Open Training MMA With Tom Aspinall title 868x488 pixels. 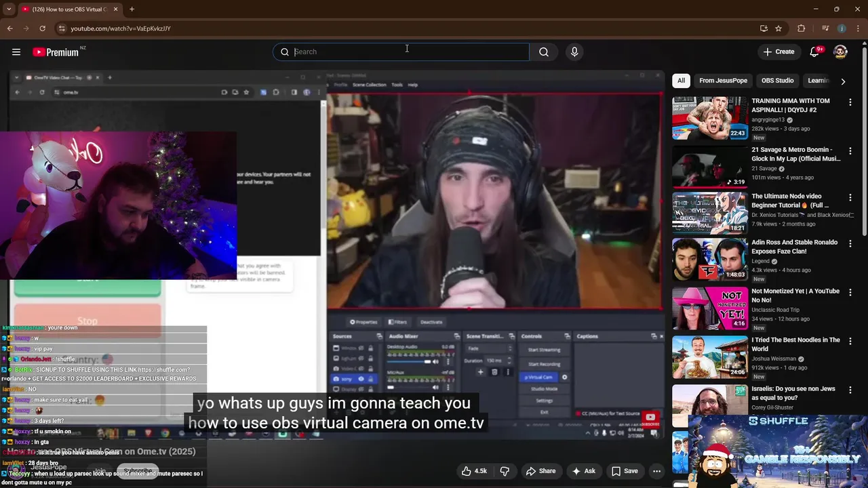point(791,106)
